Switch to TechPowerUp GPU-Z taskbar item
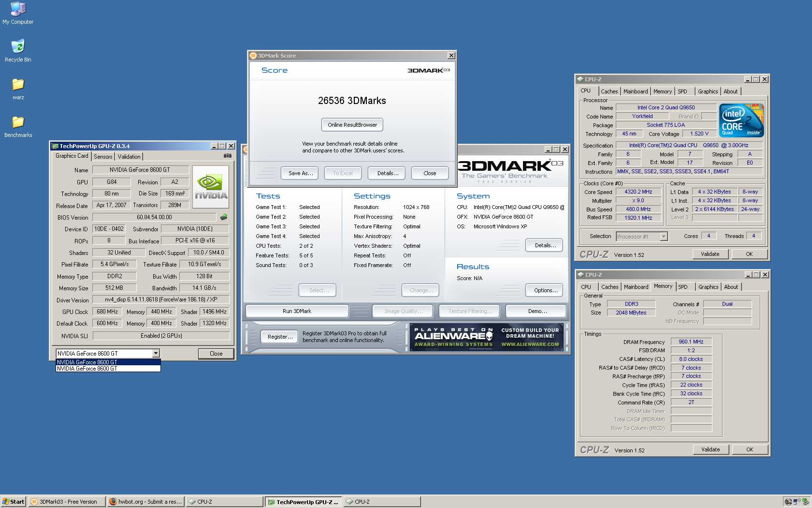 [x=303, y=502]
